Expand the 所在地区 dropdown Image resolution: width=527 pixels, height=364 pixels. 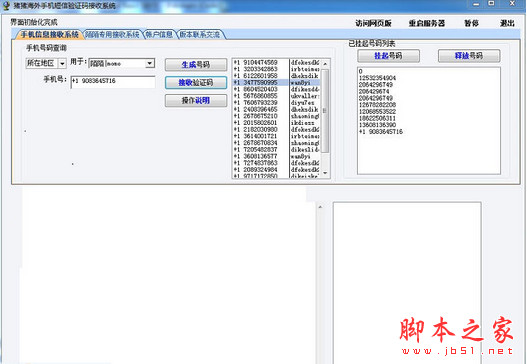click(62, 63)
